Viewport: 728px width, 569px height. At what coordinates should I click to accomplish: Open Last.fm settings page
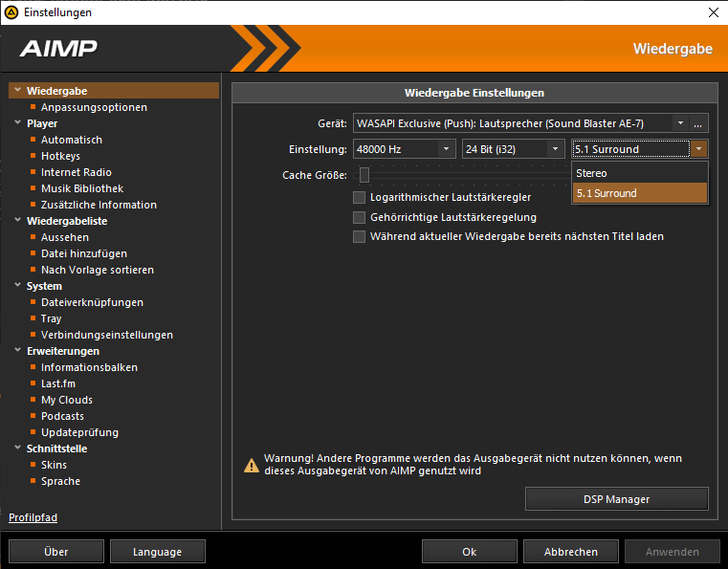pyautogui.click(x=58, y=383)
